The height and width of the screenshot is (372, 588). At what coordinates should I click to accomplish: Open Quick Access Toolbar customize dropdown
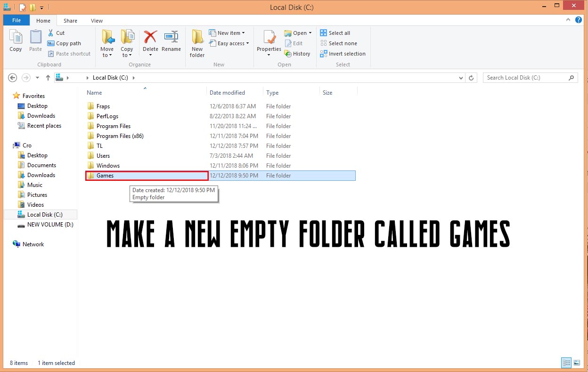(41, 8)
